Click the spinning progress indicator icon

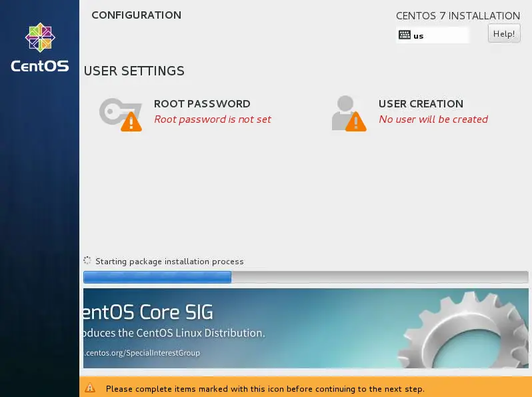pos(87,260)
